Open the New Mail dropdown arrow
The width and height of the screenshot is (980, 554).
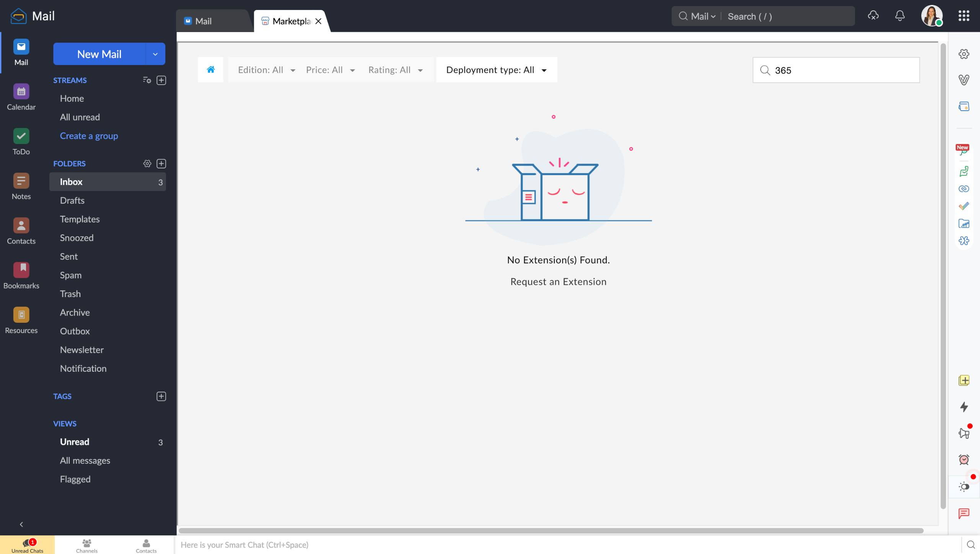coord(155,54)
